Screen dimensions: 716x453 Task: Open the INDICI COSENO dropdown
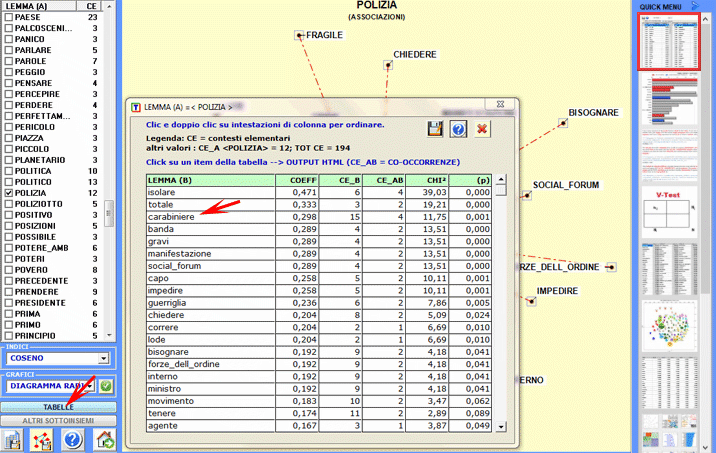click(103, 358)
